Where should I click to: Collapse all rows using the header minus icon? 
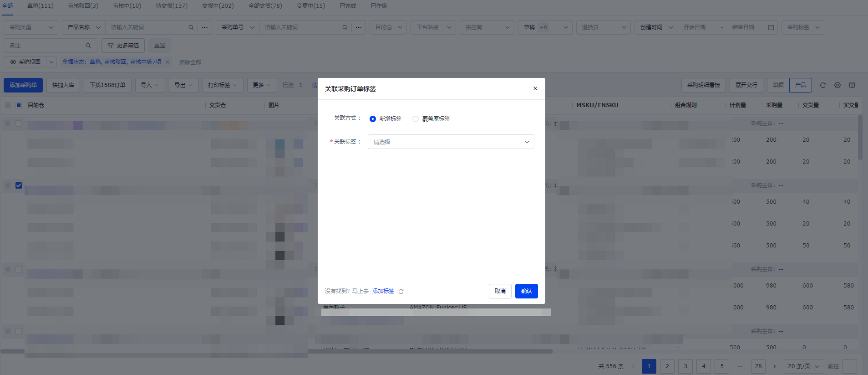(8, 105)
